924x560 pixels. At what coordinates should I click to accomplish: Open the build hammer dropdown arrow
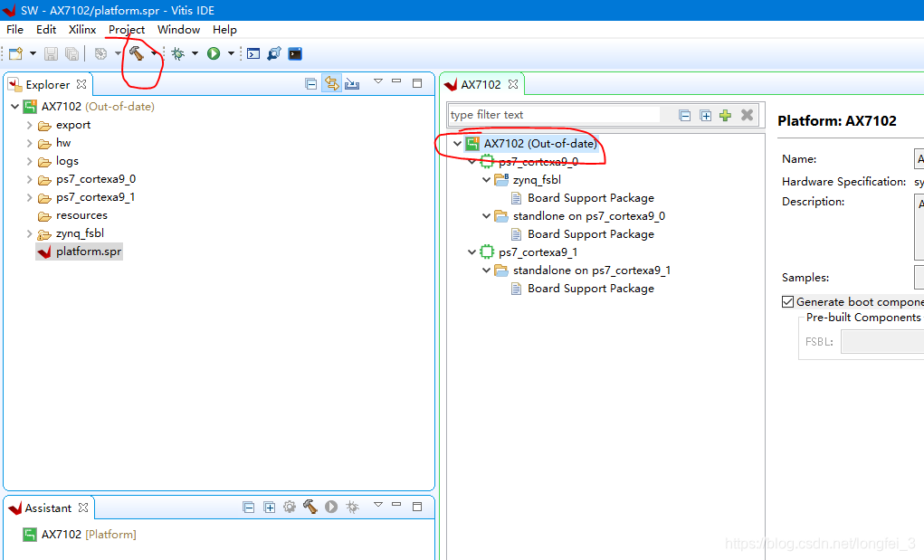pos(154,53)
